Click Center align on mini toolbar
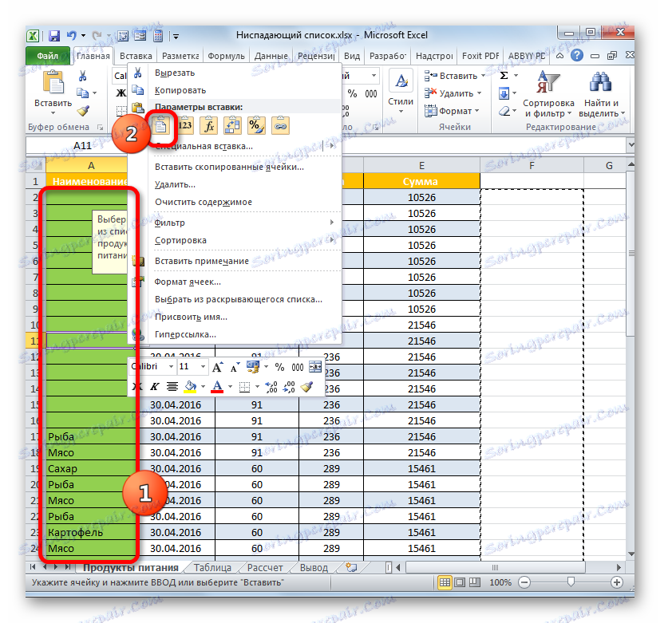The image size is (672, 623). click(172, 387)
